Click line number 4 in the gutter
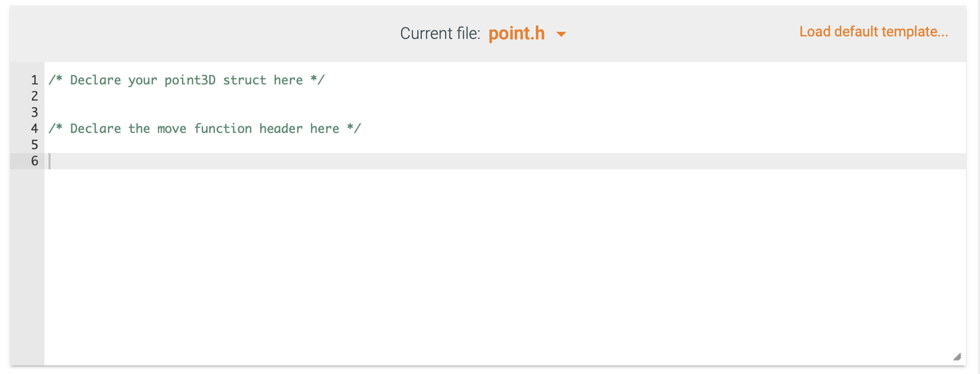 pos(34,128)
